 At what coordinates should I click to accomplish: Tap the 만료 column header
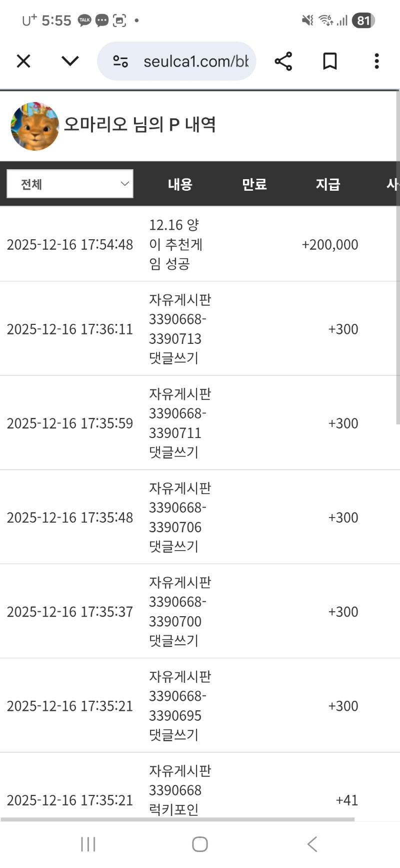(254, 184)
